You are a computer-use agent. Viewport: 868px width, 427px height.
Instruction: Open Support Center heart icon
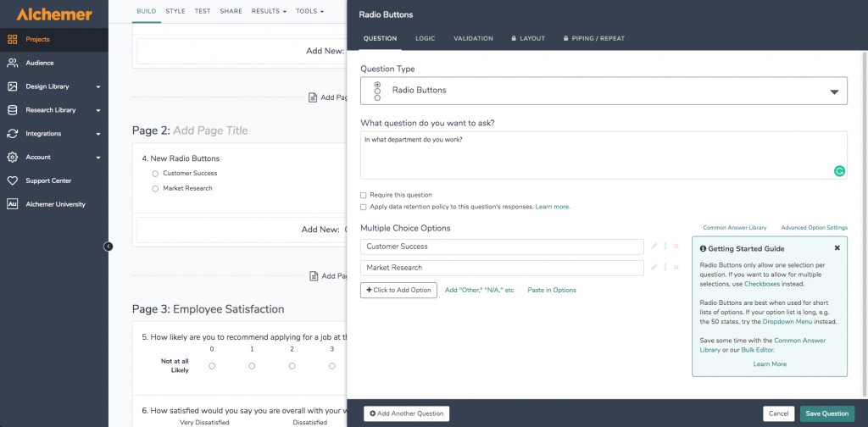(x=12, y=180)
